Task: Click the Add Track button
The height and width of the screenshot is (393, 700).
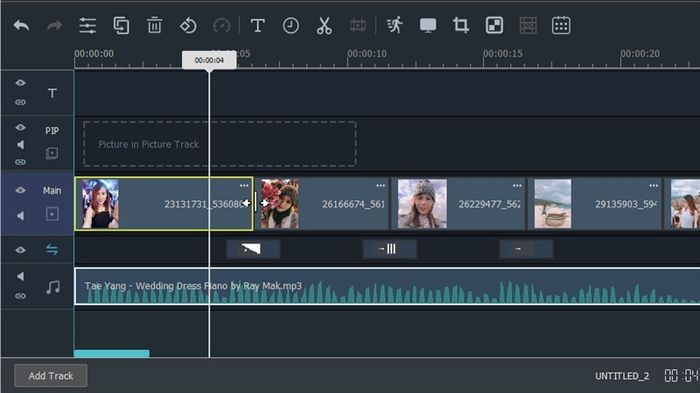Action: (51, 376)
